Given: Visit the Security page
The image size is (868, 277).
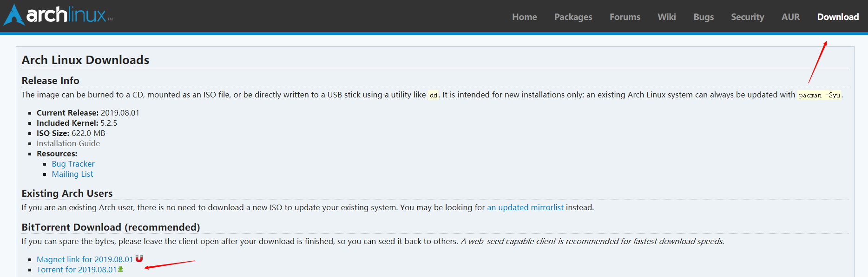Looking at the screenshot, I should (x=747, y=17).
